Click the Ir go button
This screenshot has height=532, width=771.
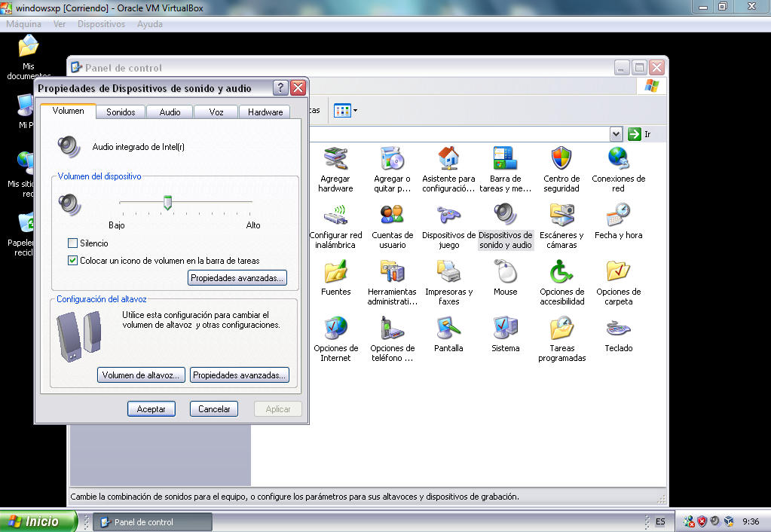(x=638, y=133)
